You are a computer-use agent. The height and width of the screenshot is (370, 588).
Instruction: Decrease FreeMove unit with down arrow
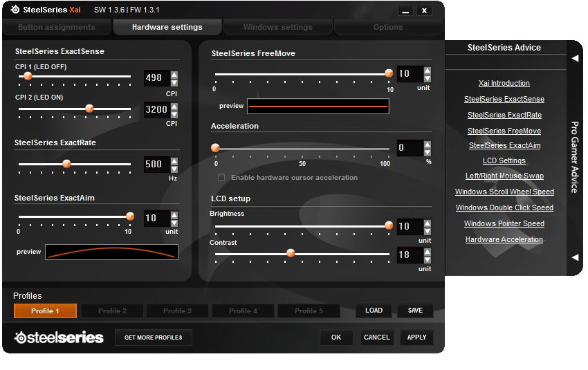(x=428, y=78)
